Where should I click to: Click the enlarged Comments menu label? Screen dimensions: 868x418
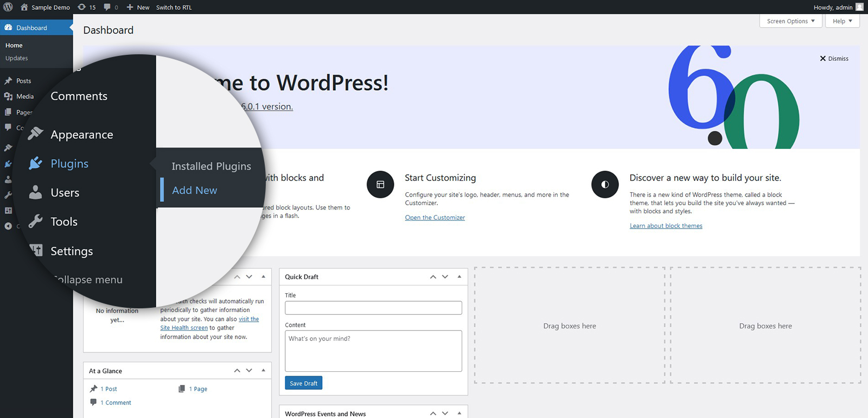coord(79,96)
